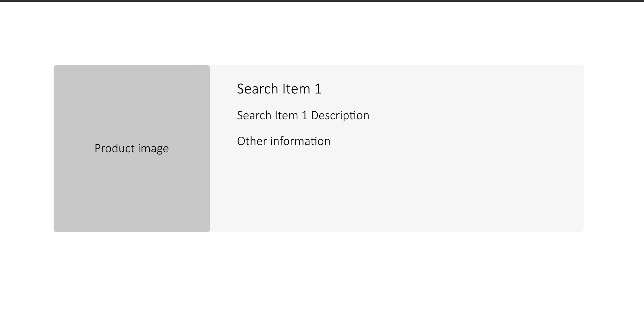Click the word "Item" in the heading
The width and height of the screenshot is (644, 321).
click(296, 89)
